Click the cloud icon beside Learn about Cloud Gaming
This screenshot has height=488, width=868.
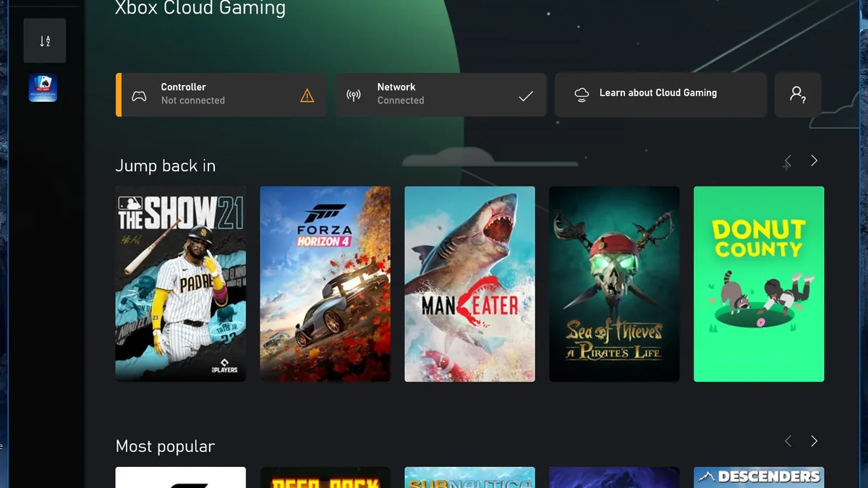click(x=581, y=94)
